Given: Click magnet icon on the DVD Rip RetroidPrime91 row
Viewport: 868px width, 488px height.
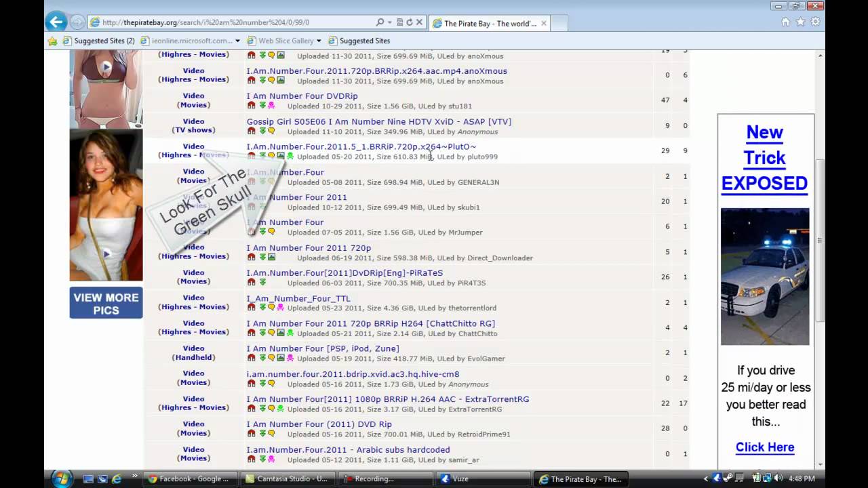Looking at the screenshot, I should click(x=252, y=434).
